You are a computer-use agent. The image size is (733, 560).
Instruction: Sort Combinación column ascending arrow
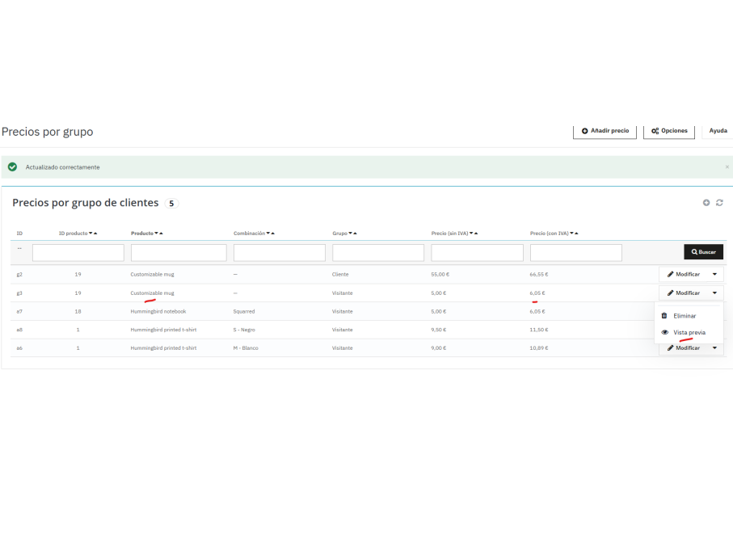(x=273, y=234)
